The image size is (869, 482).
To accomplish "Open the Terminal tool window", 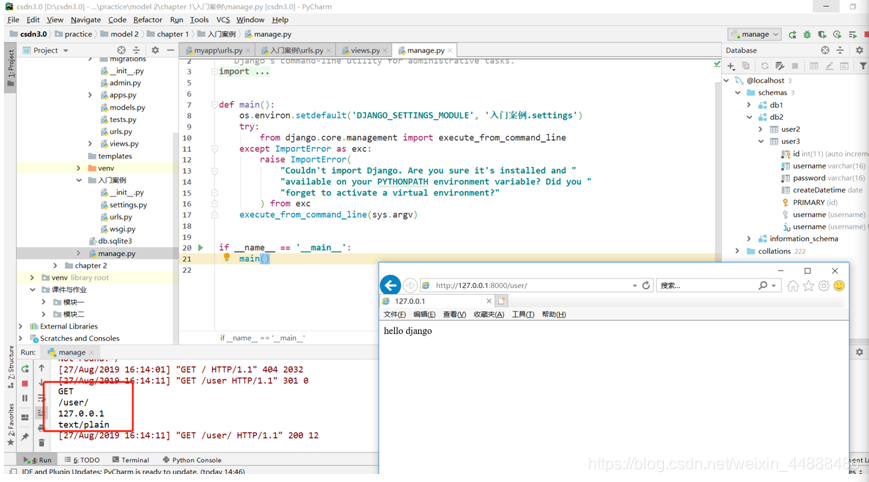I will pyautogui.click(x=131, y=460).
